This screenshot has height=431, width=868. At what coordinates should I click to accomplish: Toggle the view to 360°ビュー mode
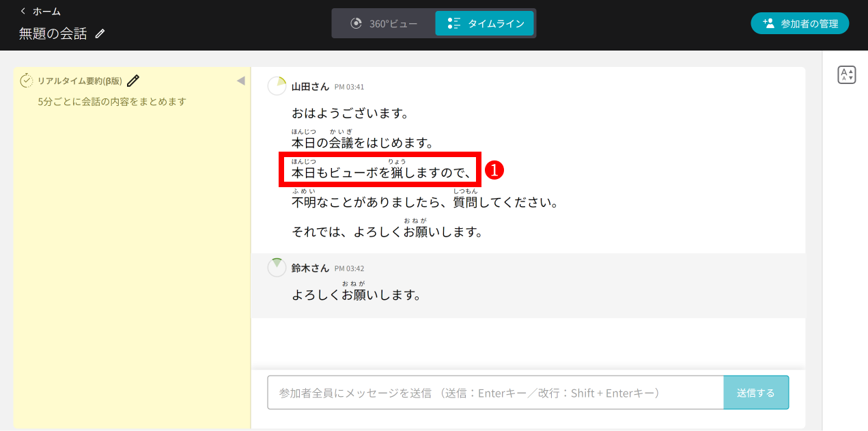pyautogui.click(x=383, y=22)
